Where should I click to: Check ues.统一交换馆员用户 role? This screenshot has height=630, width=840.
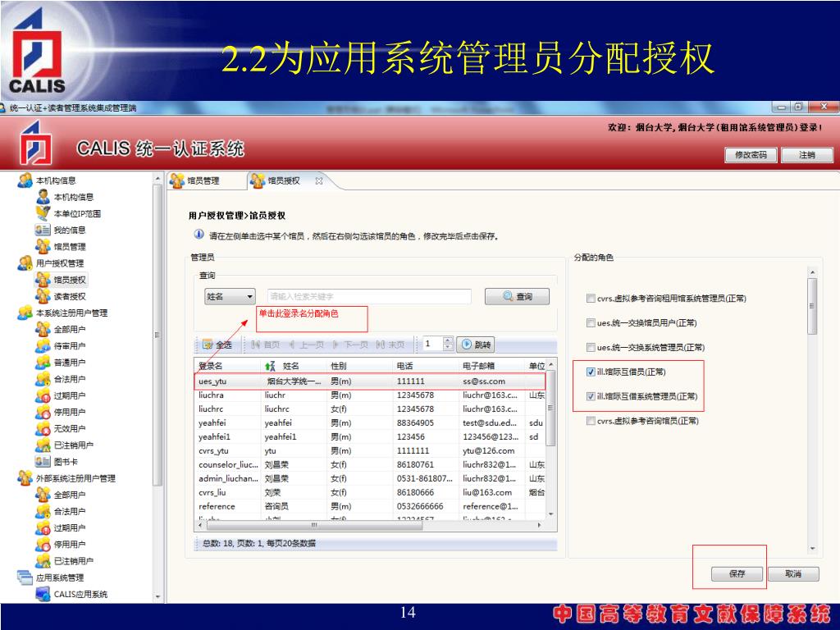pos(591,323)
